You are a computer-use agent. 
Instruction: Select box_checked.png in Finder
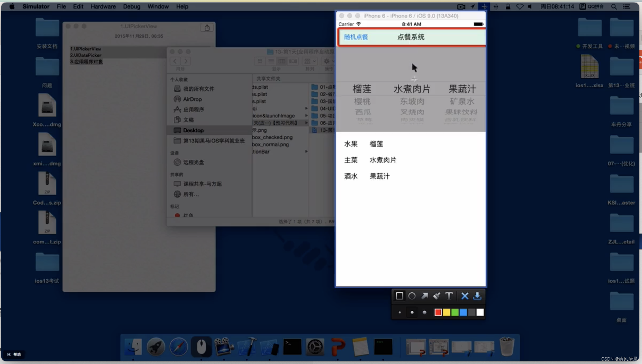pyautogui.click(x=272, y=137)
